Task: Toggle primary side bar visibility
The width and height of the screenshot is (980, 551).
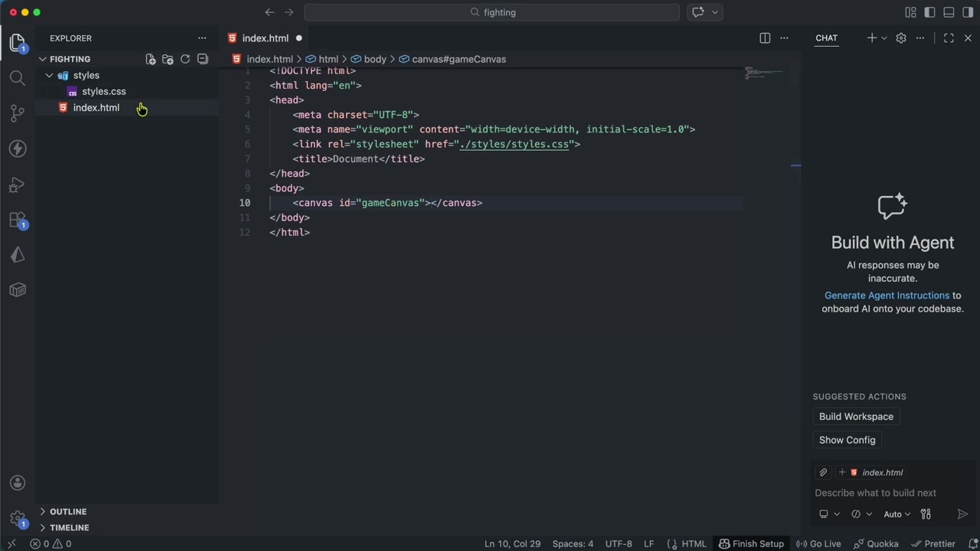Action: [929, 12]
